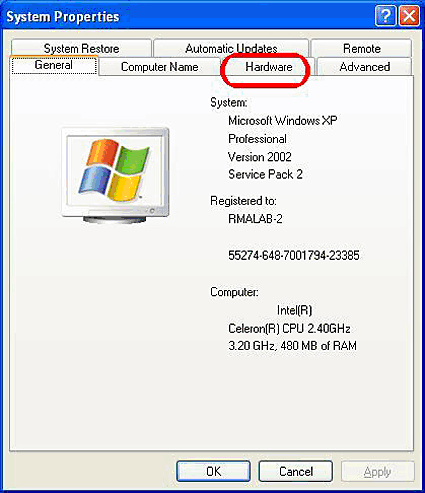Screen dimensions: 425x493
Task: Open the System Restore tab
Action: click(81, 48)
